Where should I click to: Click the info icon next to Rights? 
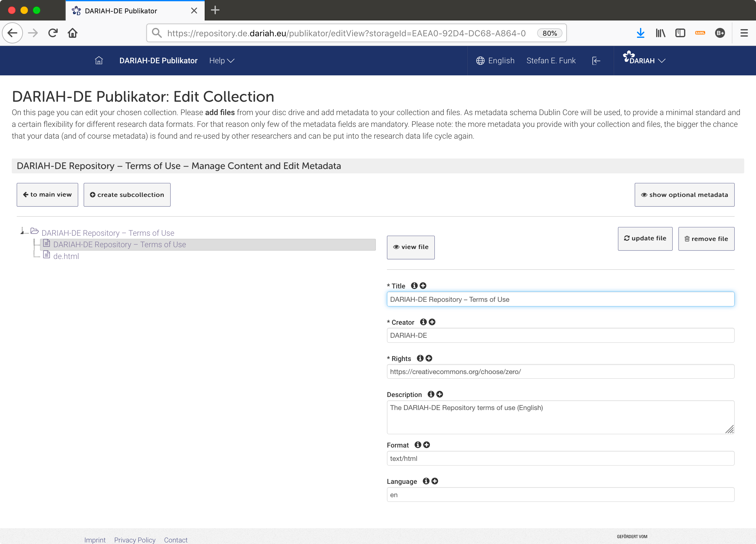420,358
